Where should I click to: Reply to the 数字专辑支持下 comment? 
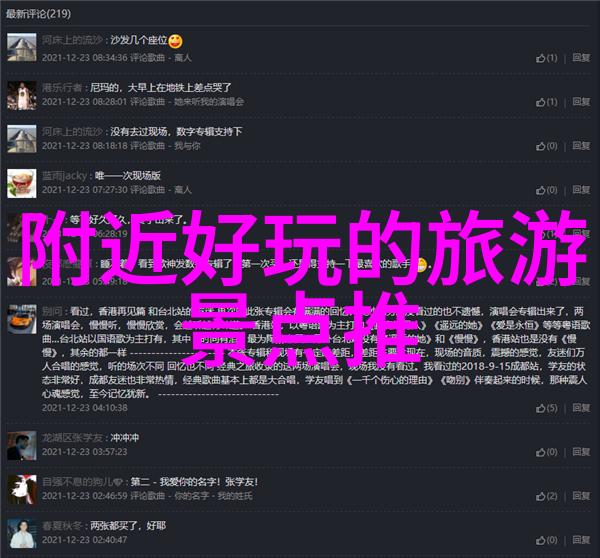click(581, 146)
